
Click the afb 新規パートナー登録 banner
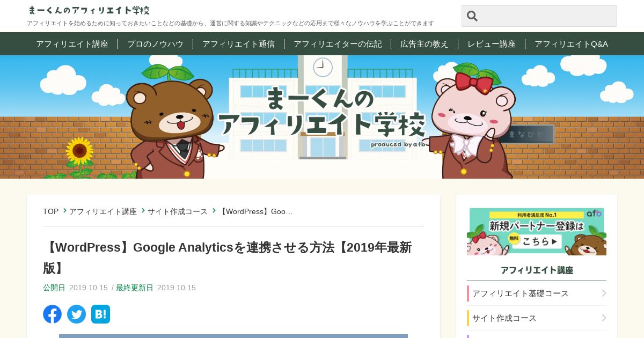537,231
